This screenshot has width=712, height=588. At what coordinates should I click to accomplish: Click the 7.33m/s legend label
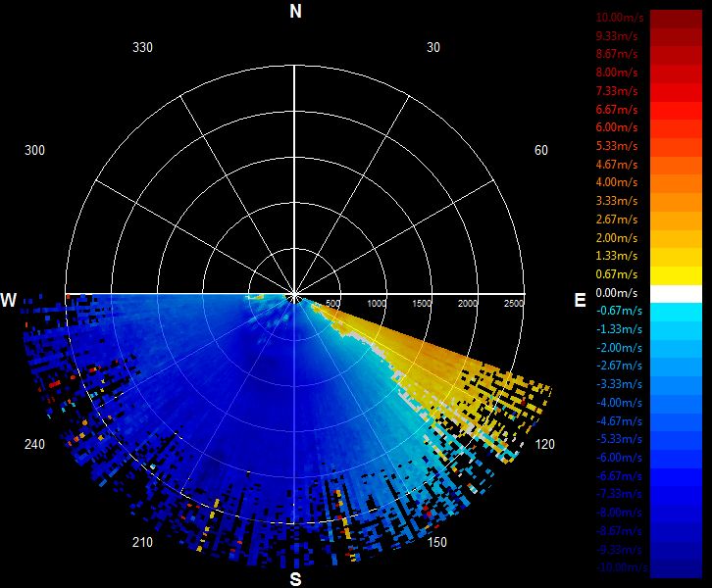(x=617, y=91)
